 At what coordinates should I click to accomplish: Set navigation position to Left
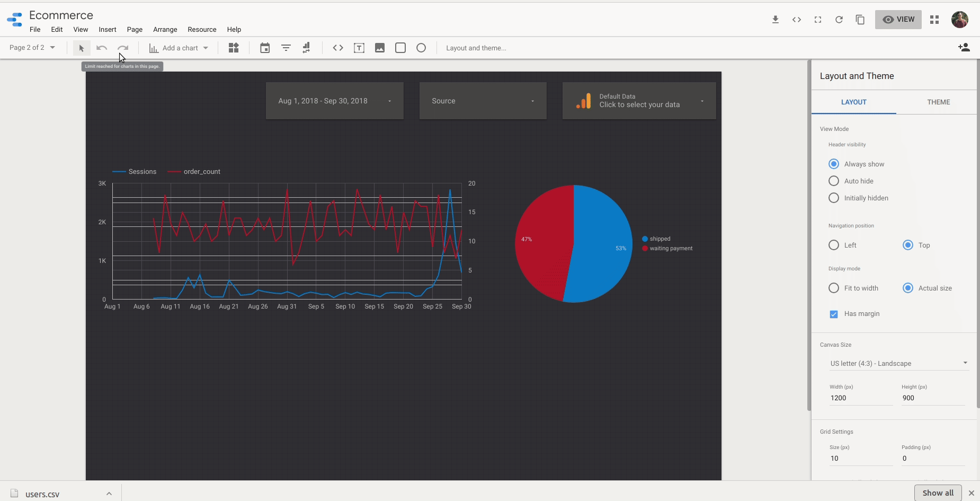coord(834,245)
